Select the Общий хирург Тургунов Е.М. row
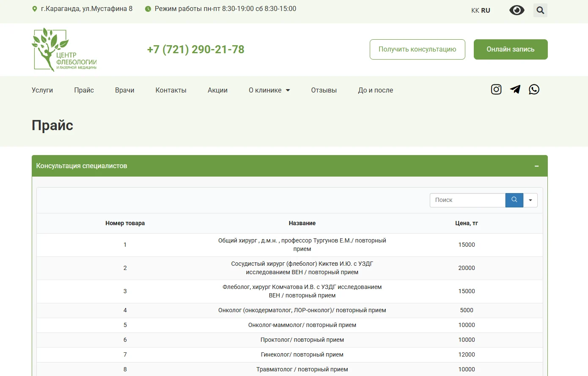The height and width of the screenshot is (376, 588). point(290,245)
